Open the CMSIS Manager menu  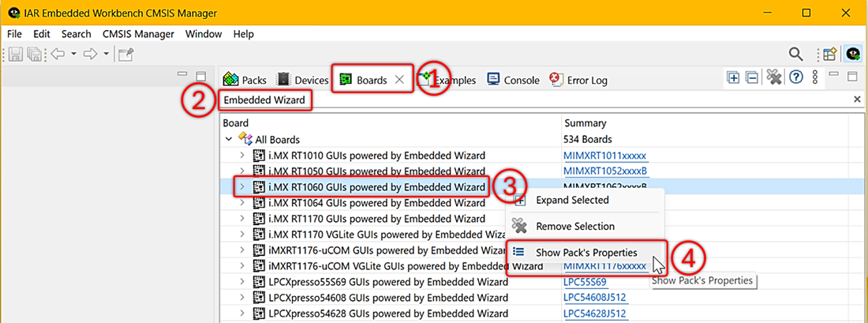tap(138, 34)
